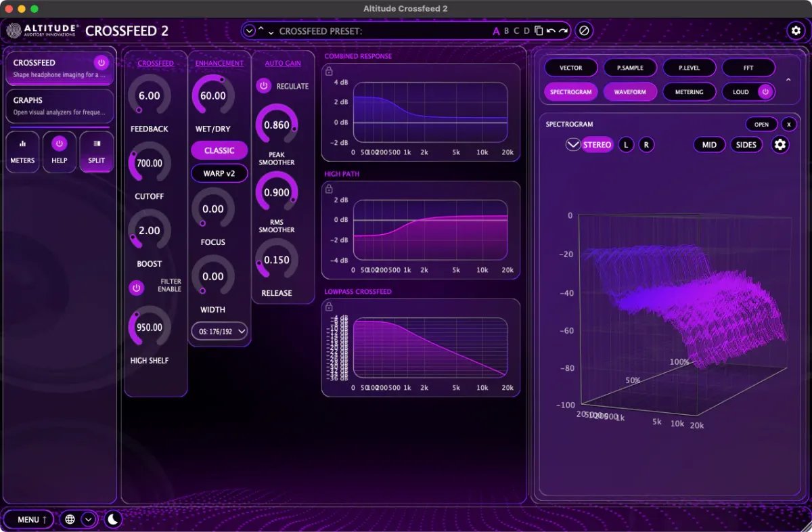Select the Crossfeed module tab
This screenshot has width=812, height=532.
click(60, 68)
